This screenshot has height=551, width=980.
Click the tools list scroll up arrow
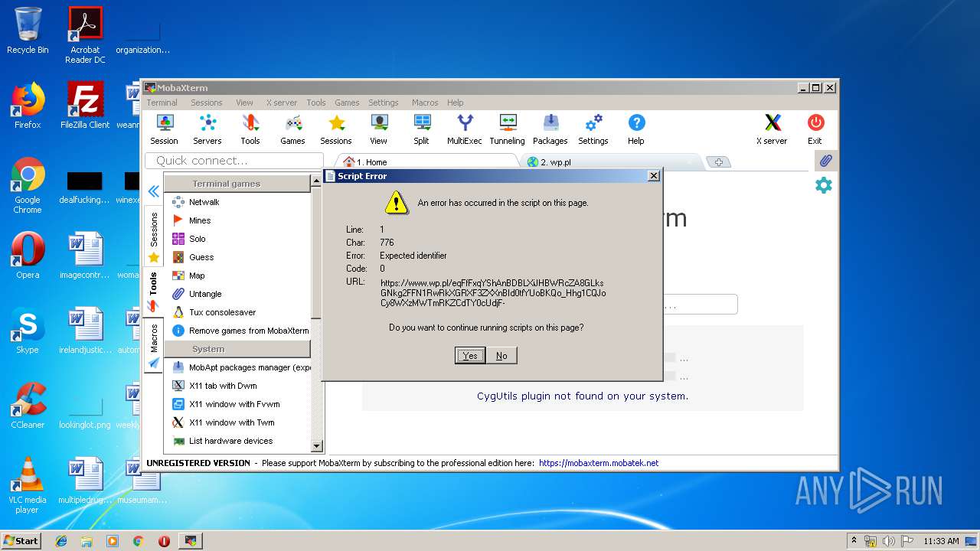click(x=317, y=181)
